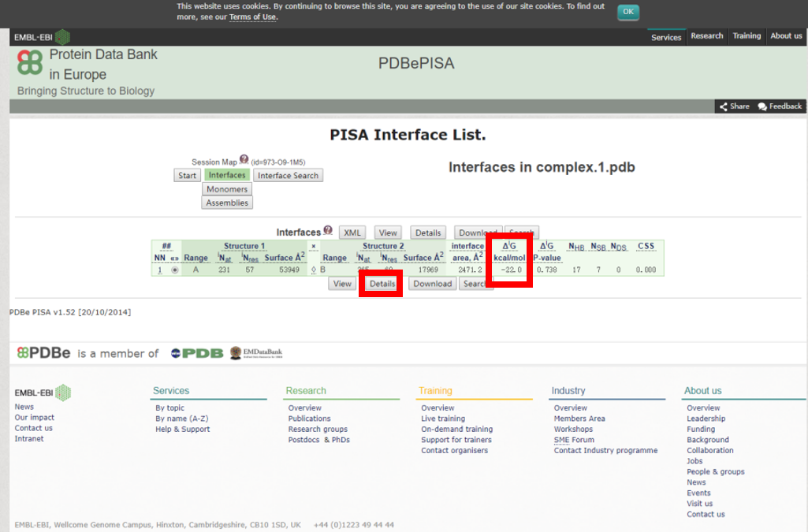Click the lower View button under table
The width and height of the screenshot is (808, 532).
click(x=342, y=284)
